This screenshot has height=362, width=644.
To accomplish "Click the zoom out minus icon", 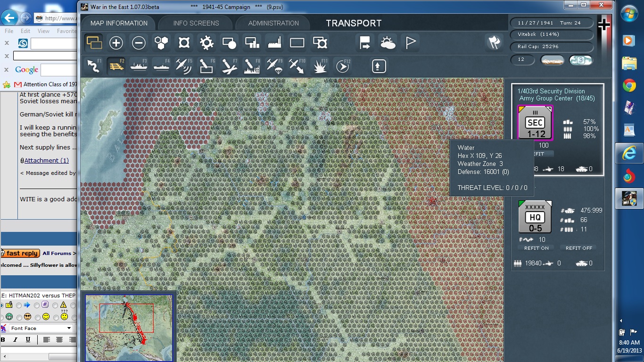I will tap(139, 43).
